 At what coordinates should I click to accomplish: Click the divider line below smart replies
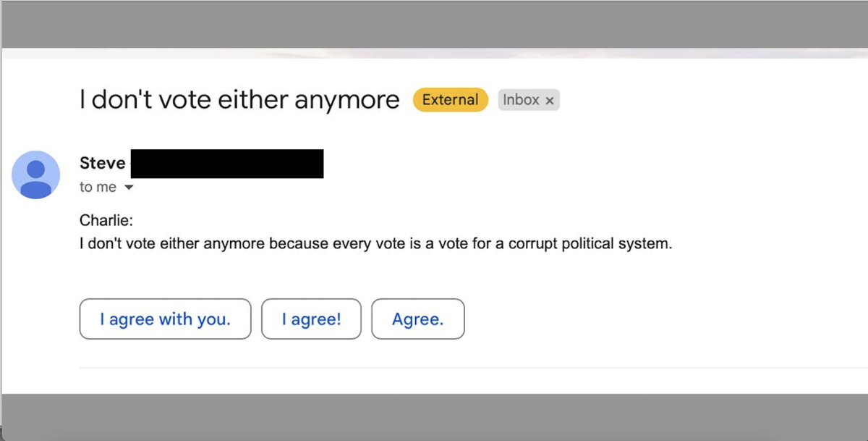tap(434, 366)
